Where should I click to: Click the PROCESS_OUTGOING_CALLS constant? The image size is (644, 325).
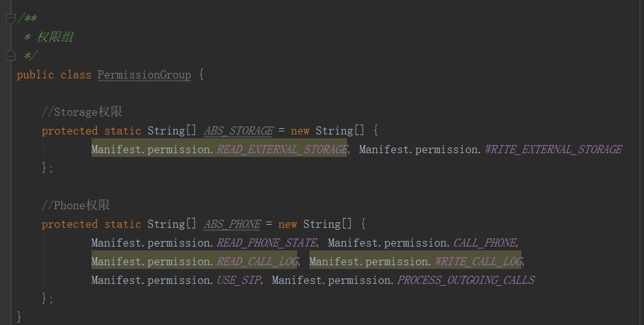tap(465, 280)
